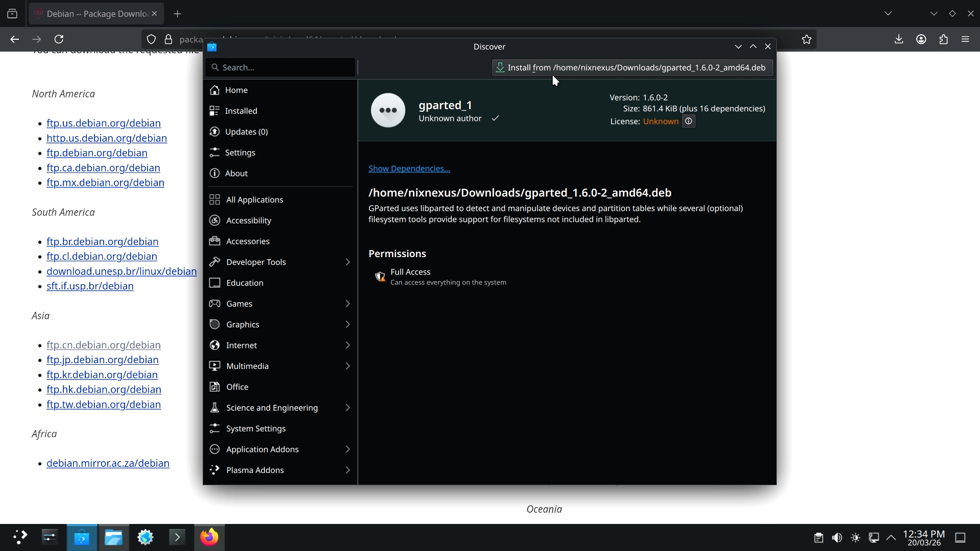Select Office category
980x551 pixels.
coord(280,387)
